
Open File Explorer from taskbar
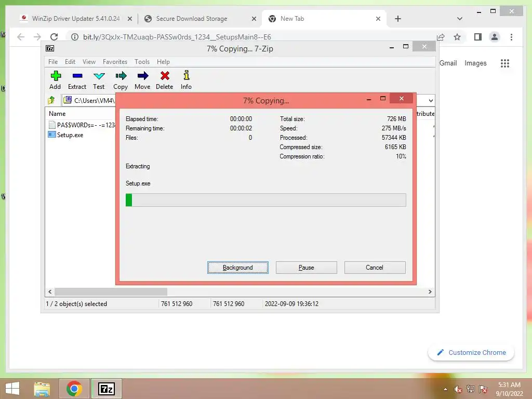point(42,389)
